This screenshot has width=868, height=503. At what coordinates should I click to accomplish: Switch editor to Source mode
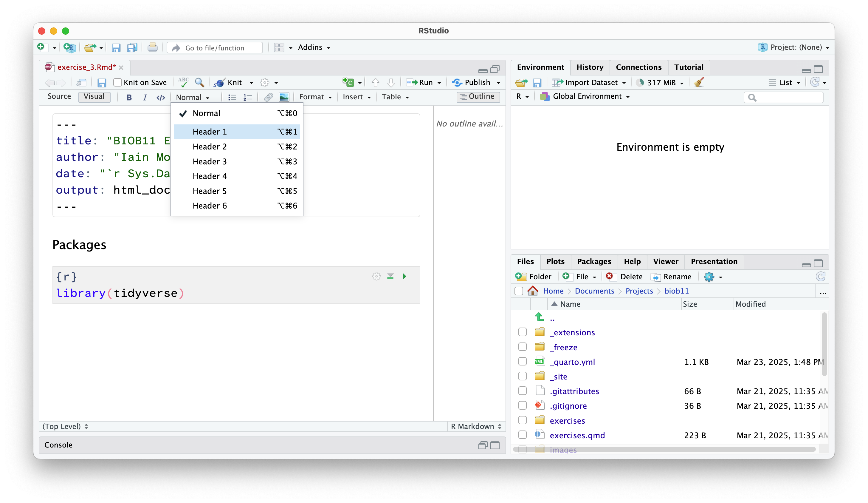(x=59, y=97)
